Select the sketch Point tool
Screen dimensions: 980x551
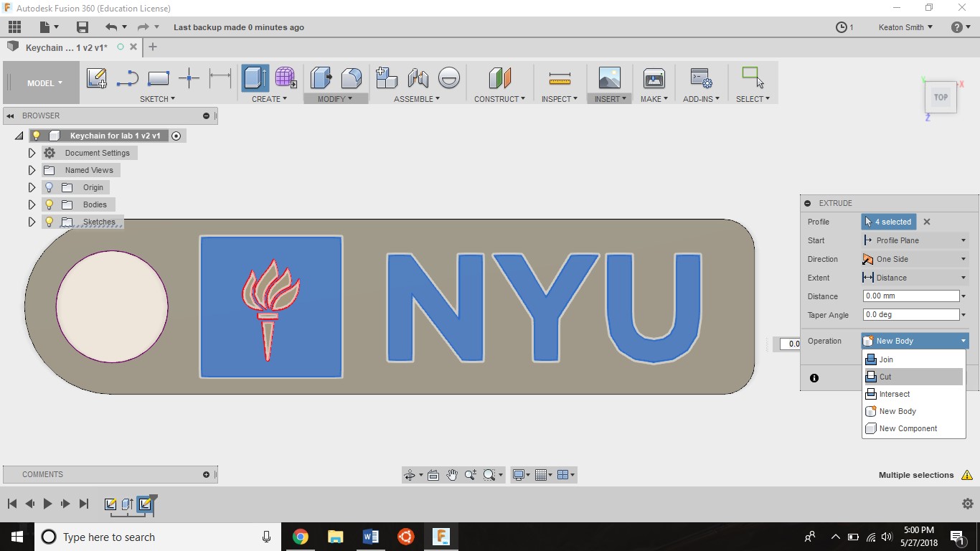[189, 78]
